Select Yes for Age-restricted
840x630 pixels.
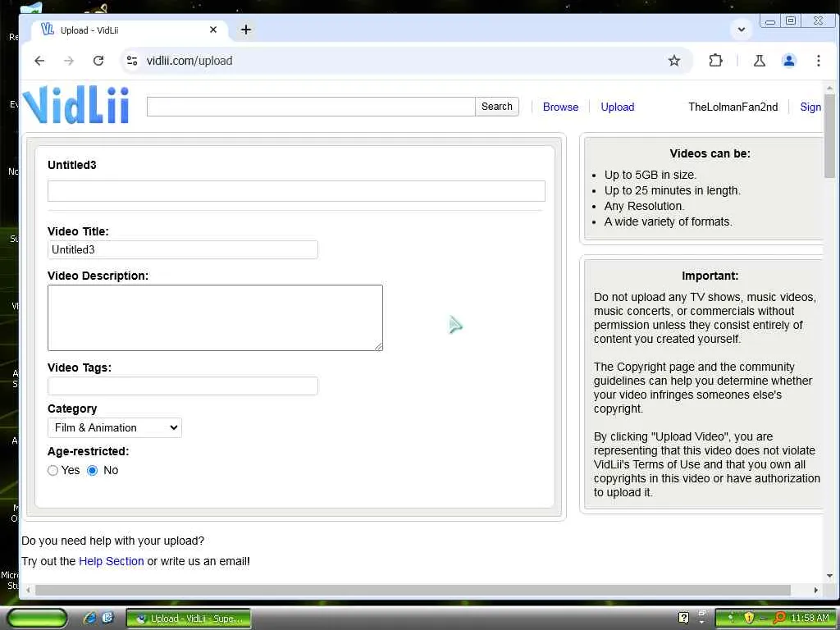tap(52, 470)
